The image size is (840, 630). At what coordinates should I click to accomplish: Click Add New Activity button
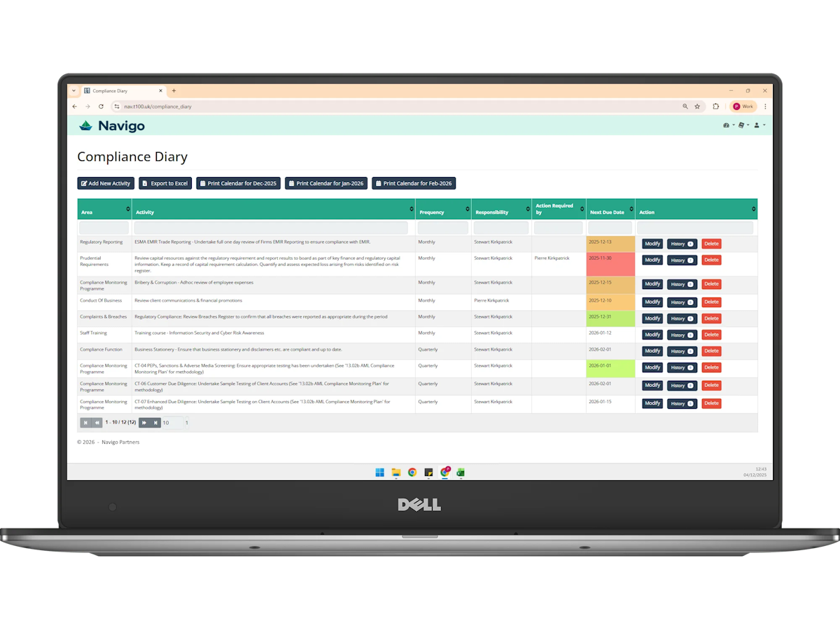click(x=106, y=183)
